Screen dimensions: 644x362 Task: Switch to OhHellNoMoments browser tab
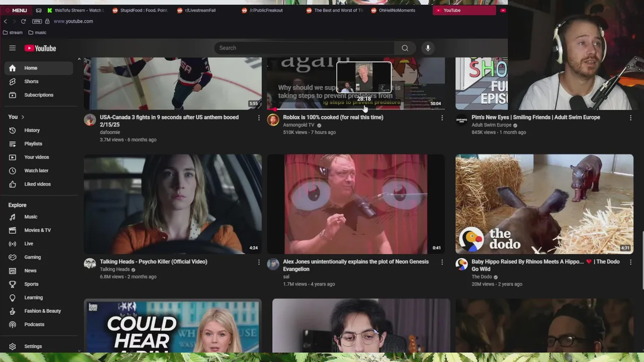tap(398, 10)
